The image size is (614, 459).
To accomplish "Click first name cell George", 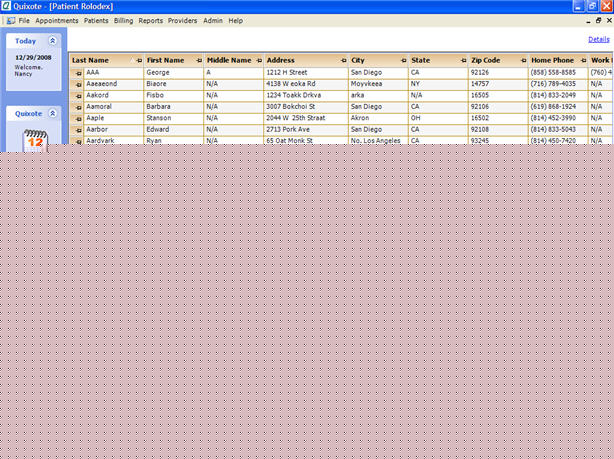I will click(x=174, y=73).
